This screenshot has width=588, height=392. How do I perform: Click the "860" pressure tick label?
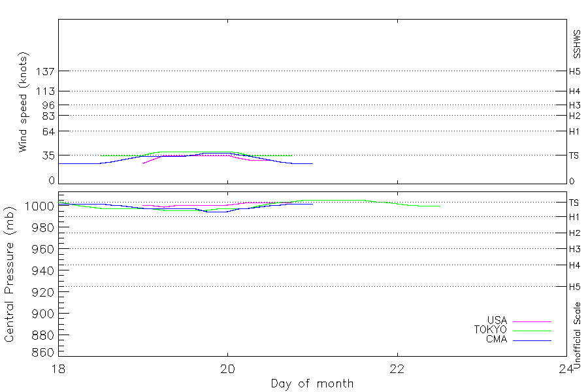(43, 352)
